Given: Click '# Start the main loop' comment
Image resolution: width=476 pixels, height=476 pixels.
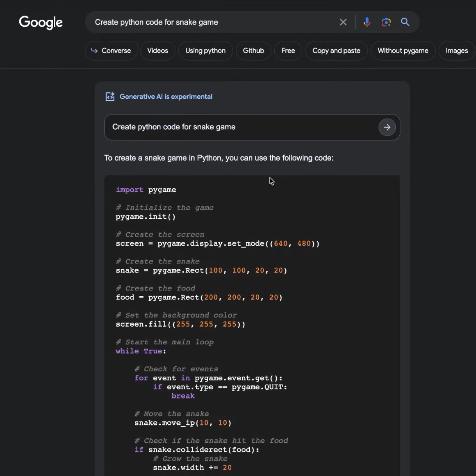Looking at the screenshot, I should click(x=164, y=342).
